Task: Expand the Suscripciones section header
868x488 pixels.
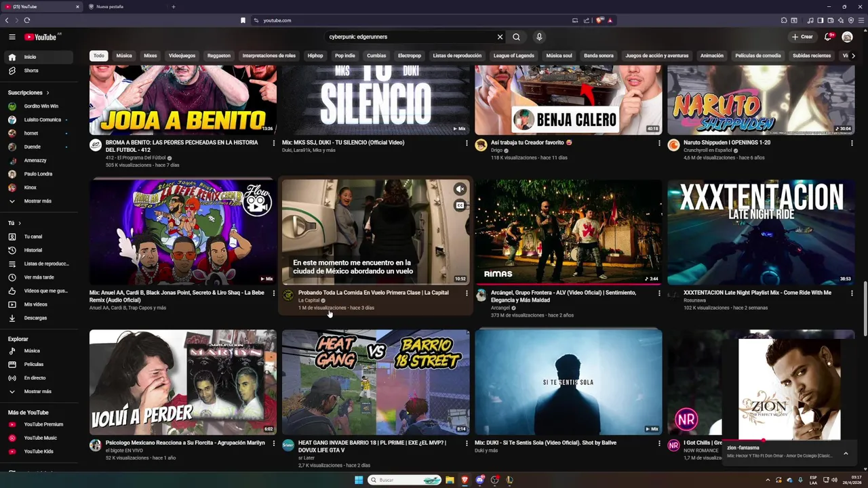Action: click(28, 93)
